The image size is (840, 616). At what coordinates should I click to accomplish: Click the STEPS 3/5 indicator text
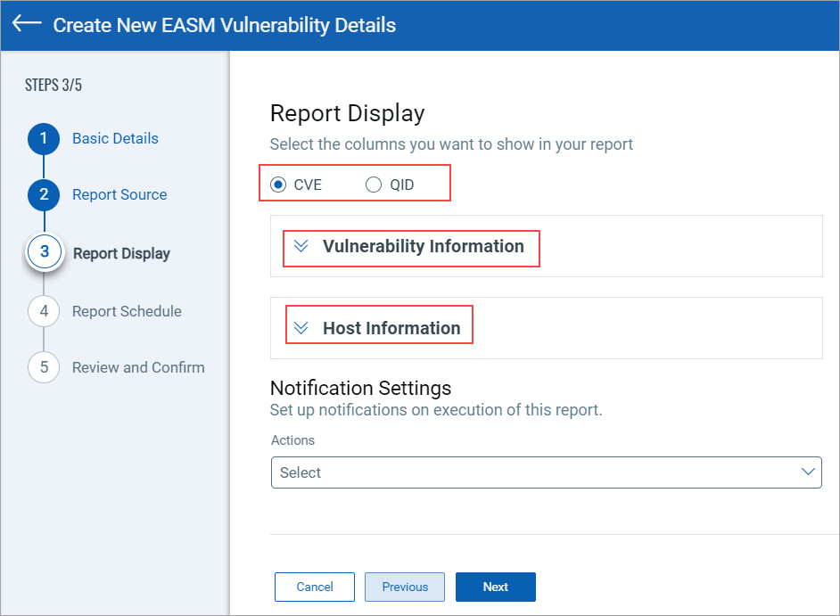pos(53,86)
